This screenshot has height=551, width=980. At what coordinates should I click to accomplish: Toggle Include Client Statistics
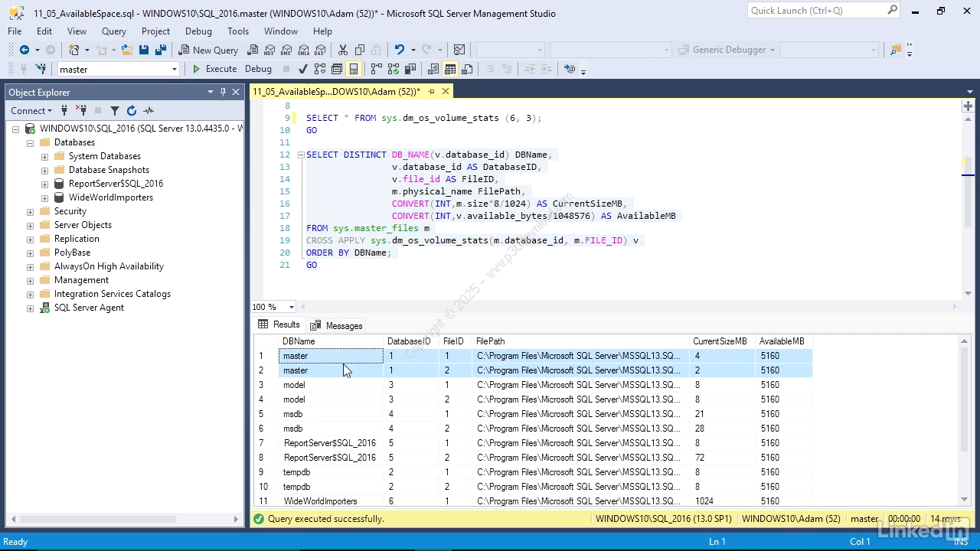click(410, 69)
